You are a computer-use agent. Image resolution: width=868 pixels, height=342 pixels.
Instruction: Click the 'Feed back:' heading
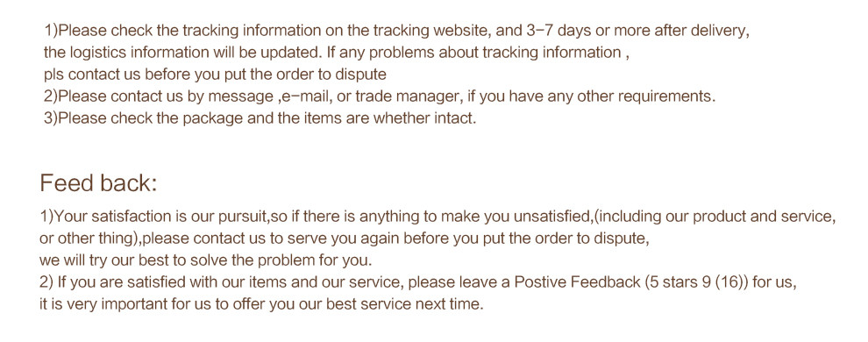(98, 183)
